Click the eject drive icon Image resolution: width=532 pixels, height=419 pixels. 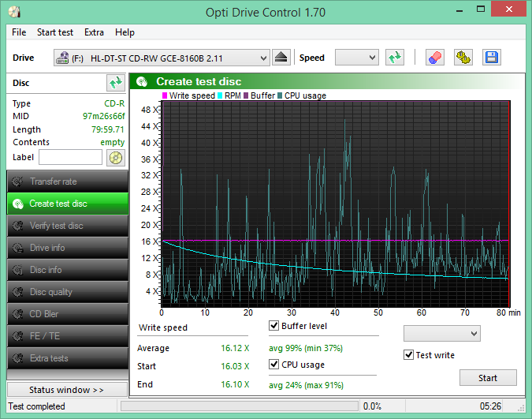click(x=281, y=58)
